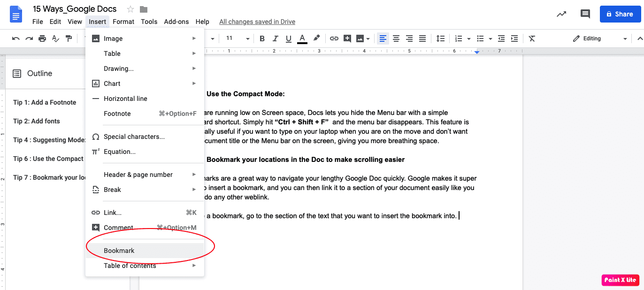
Task: Click the add comment toolbar icon
Action: click(x=347, y=38)
